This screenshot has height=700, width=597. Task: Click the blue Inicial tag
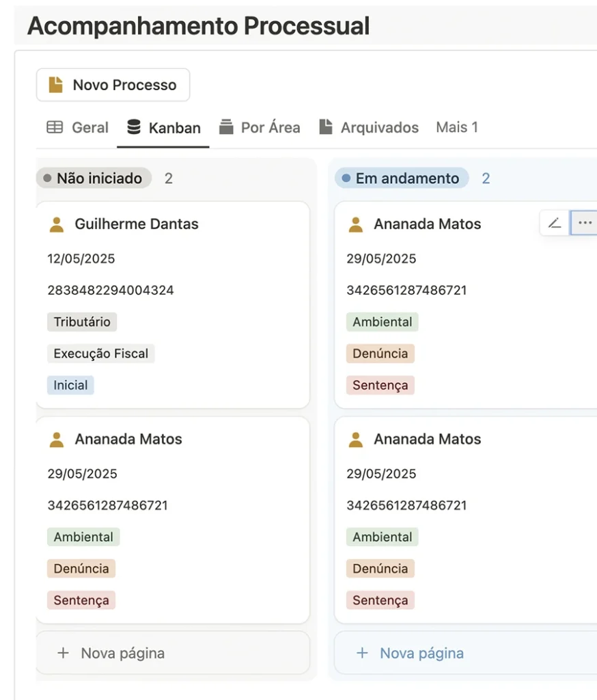coord(70,386)
